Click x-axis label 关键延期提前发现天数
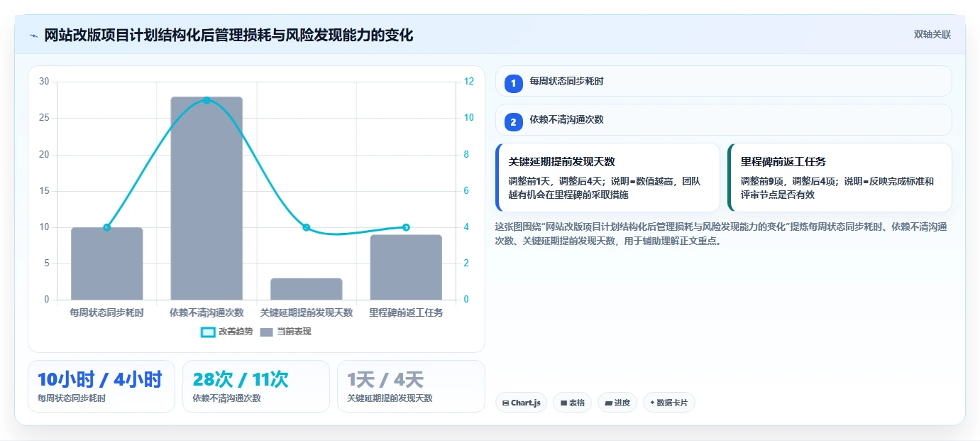This screenshot has width=980, height=441. tap(307, 312)
